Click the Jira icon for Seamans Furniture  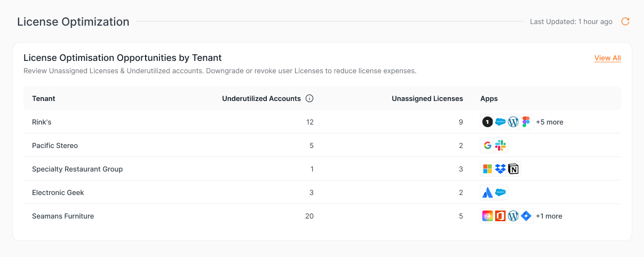526,216
